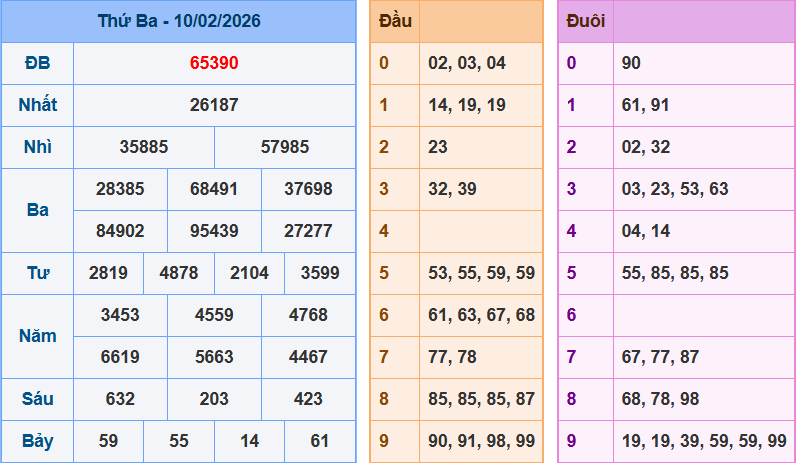Image resolution: width=797 pixels, height=463 pixels.
Task: Click second prize number 57985
Action: pyautogui.click(x=285, y=147)
